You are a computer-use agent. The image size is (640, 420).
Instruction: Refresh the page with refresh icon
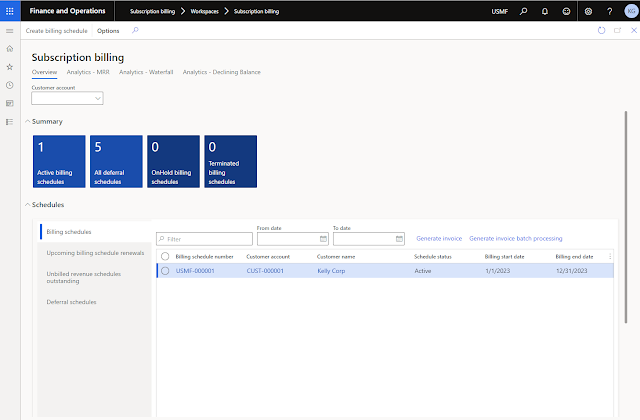tap(601, 30)
